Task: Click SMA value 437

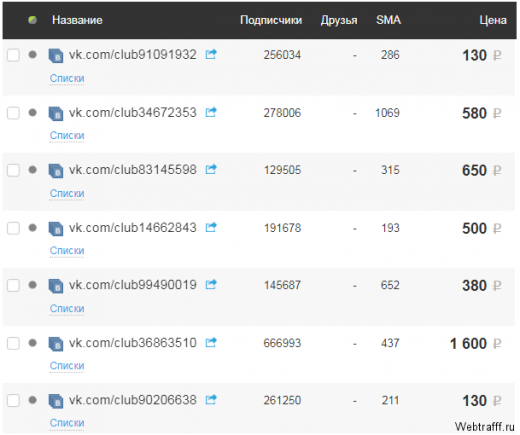Action: [x=390, y=343]
